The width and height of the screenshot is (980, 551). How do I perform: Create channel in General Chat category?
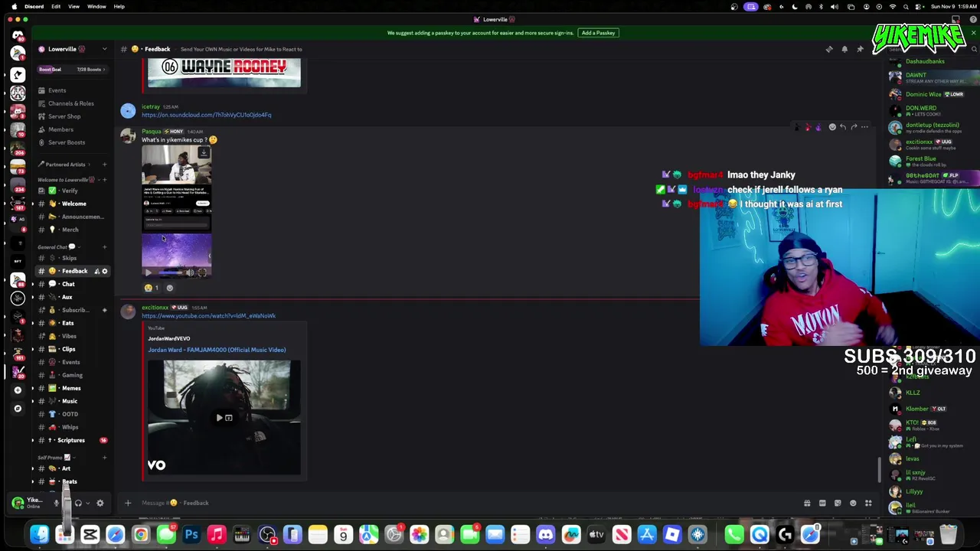tap(104, 246)
